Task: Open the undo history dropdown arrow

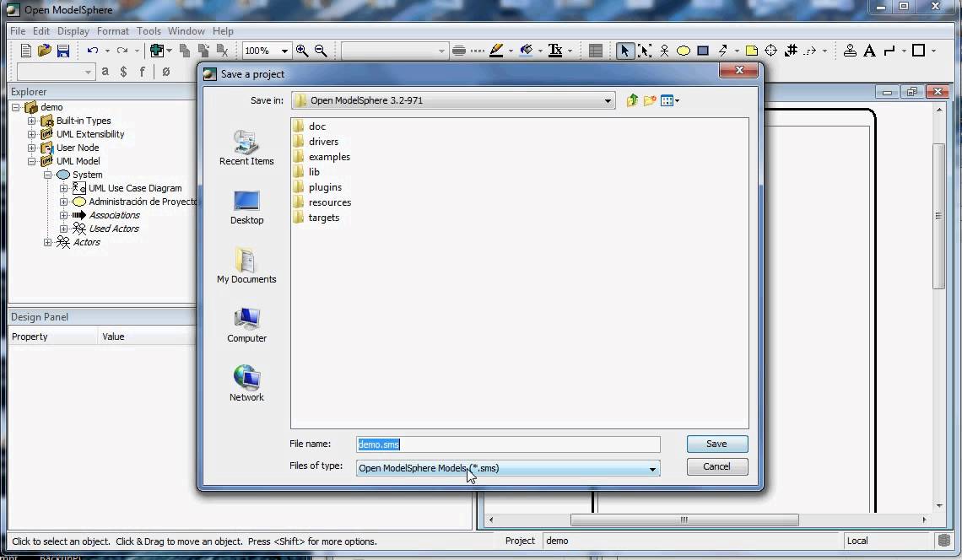Action: point(107,51)
